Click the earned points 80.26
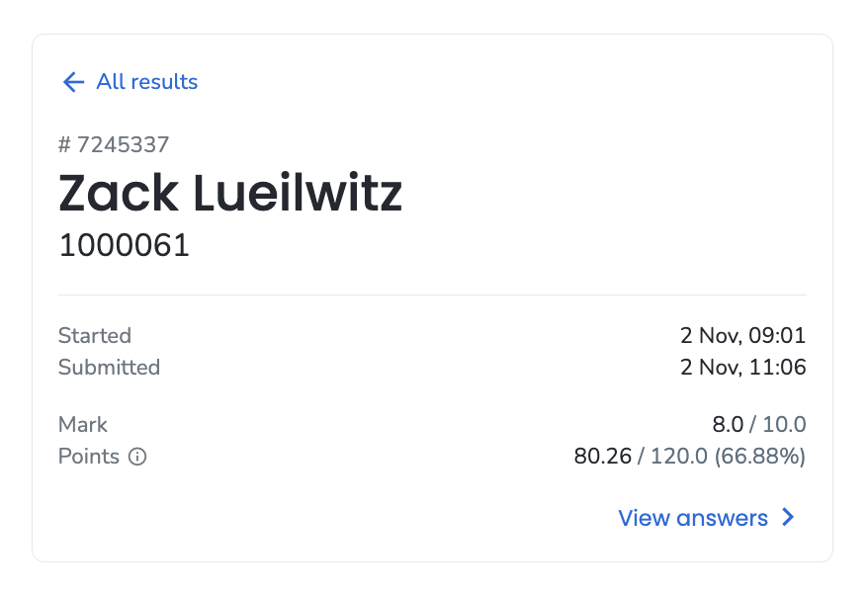This screenshot has height=595, width=868. 602,457
